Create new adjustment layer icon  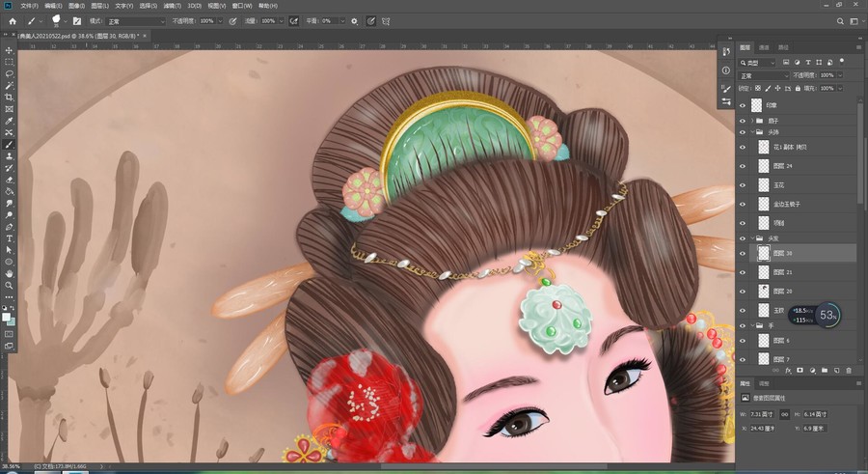812,371
